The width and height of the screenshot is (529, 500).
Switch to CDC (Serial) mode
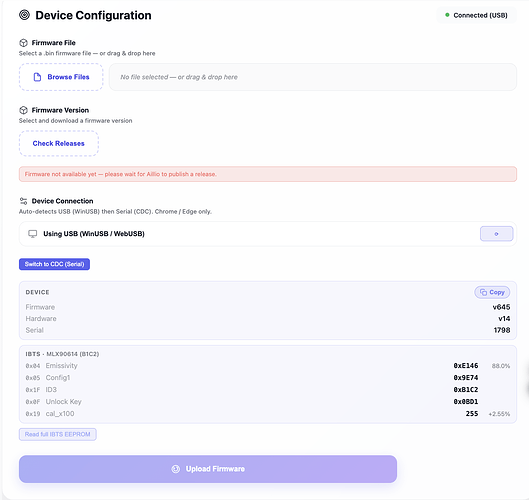coord(54,264)
